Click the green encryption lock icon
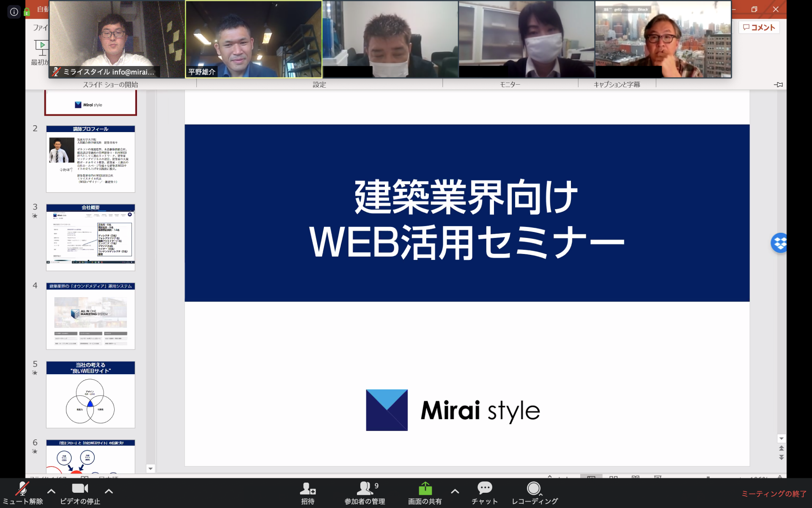The image size is (812, 508). tap(27, 12)
